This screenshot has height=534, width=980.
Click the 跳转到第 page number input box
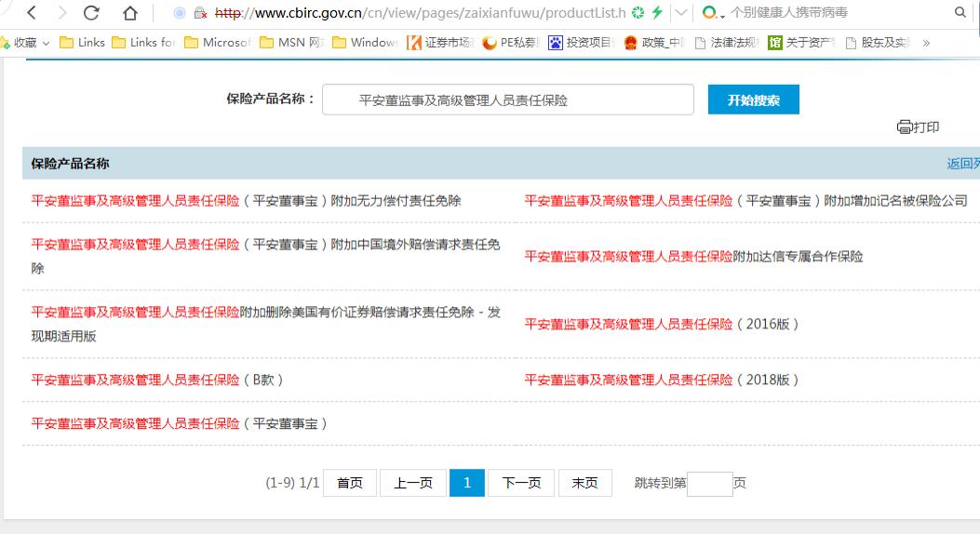tap(709, 484)
